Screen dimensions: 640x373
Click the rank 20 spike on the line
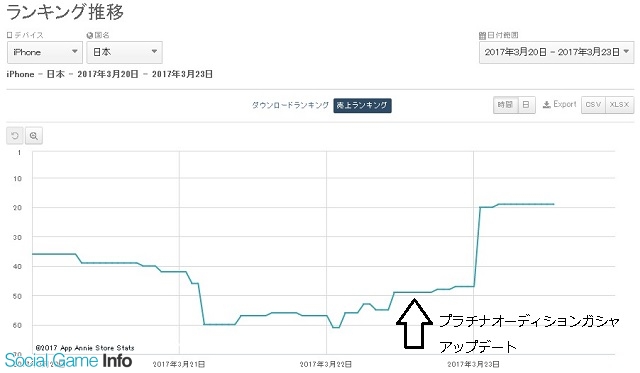coord(481,207)
